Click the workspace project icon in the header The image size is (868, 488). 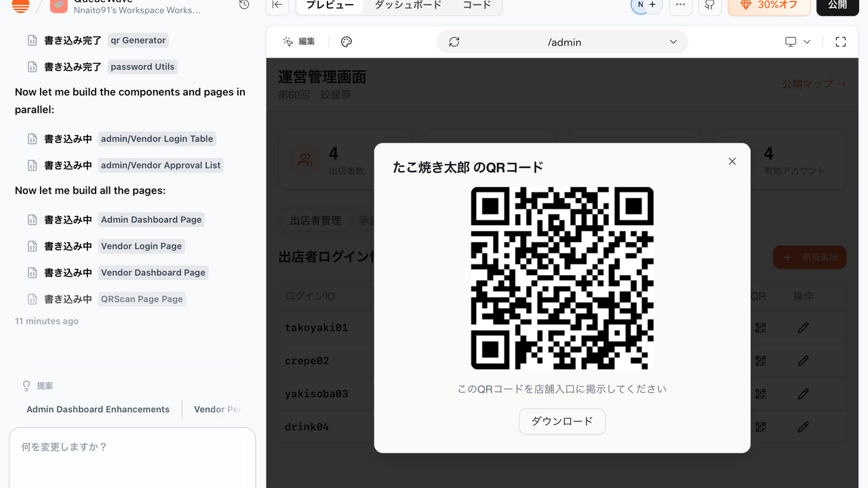coord(58,5)
